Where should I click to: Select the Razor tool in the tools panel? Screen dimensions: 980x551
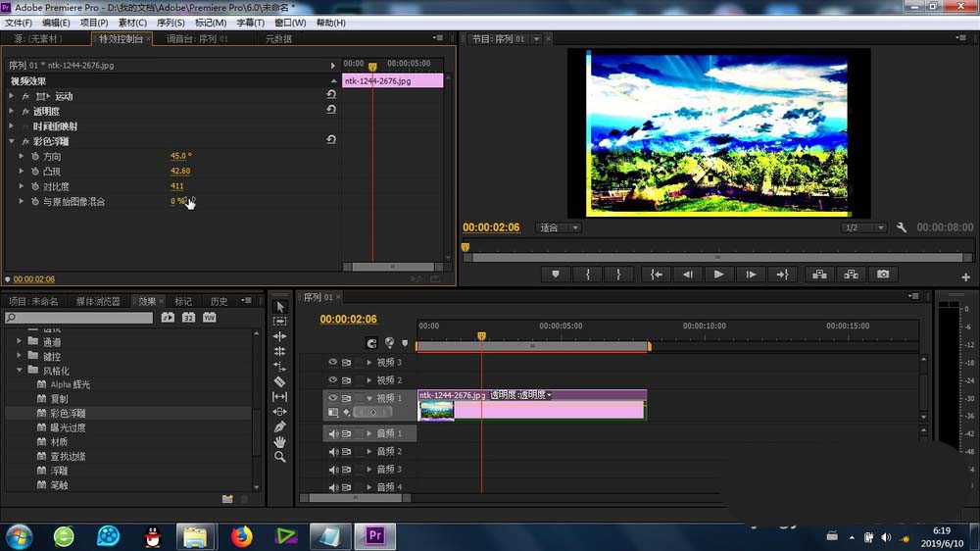[280, 381]
